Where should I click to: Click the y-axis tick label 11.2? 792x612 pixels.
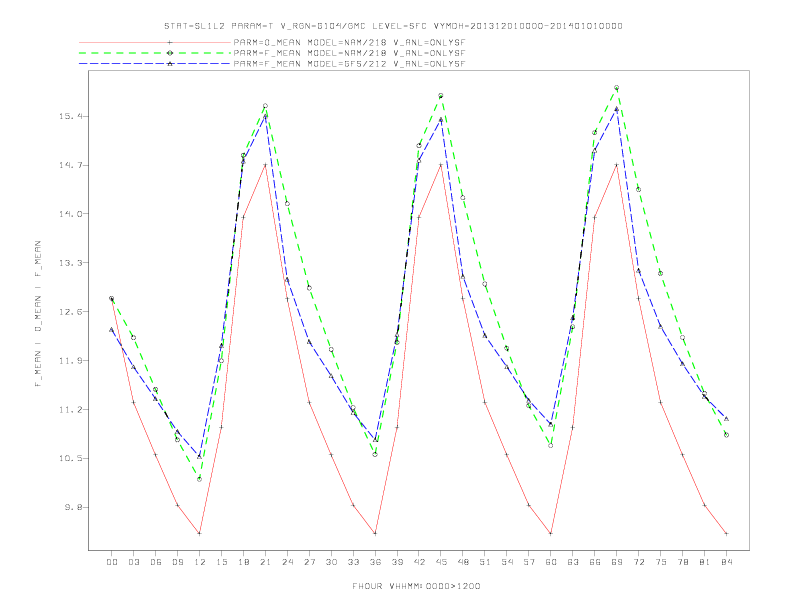click(x=71, y=410)
